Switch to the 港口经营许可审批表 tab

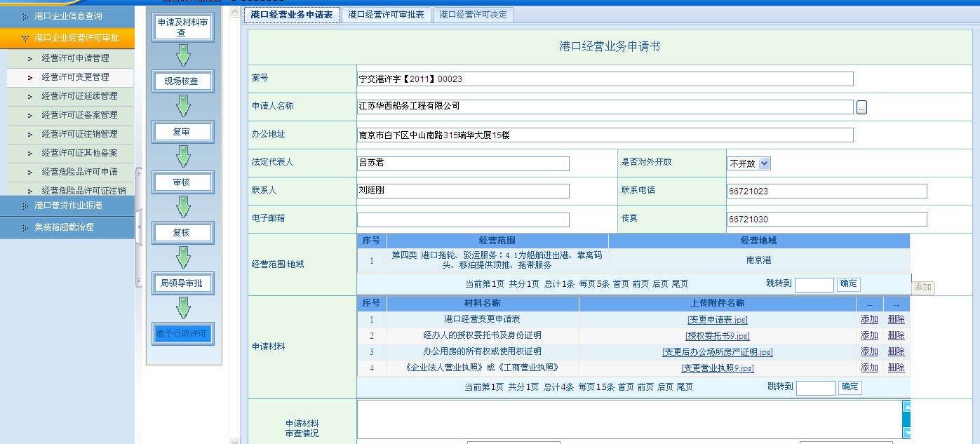click(386, 15)
